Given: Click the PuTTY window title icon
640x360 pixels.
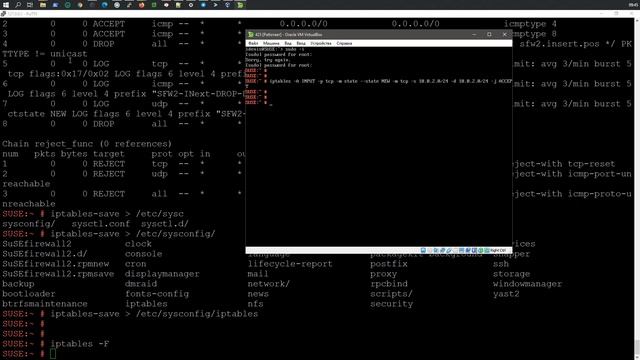Looking at the screenshot, I should coord(3,13).
